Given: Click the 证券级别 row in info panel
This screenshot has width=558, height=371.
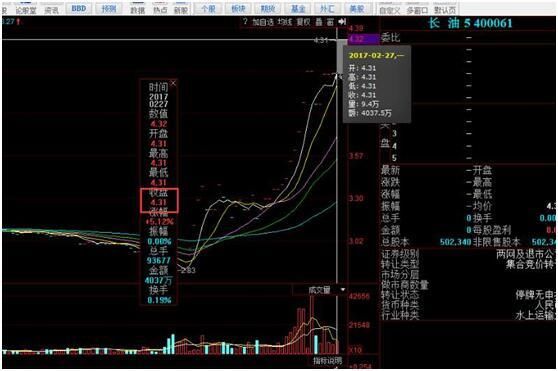Looking at the screenshot, I should (x=468, y=254).
